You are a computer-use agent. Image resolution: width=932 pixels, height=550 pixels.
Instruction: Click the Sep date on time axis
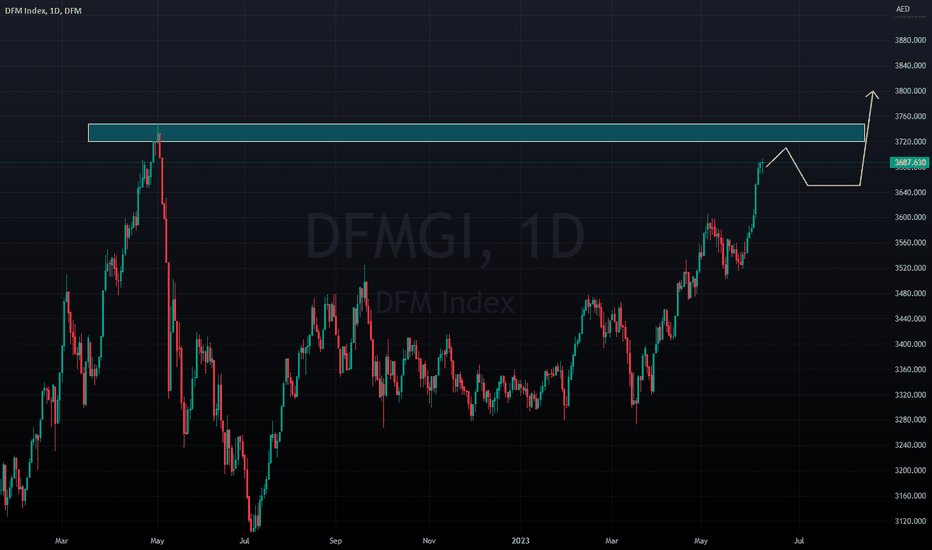coord(336,541)
